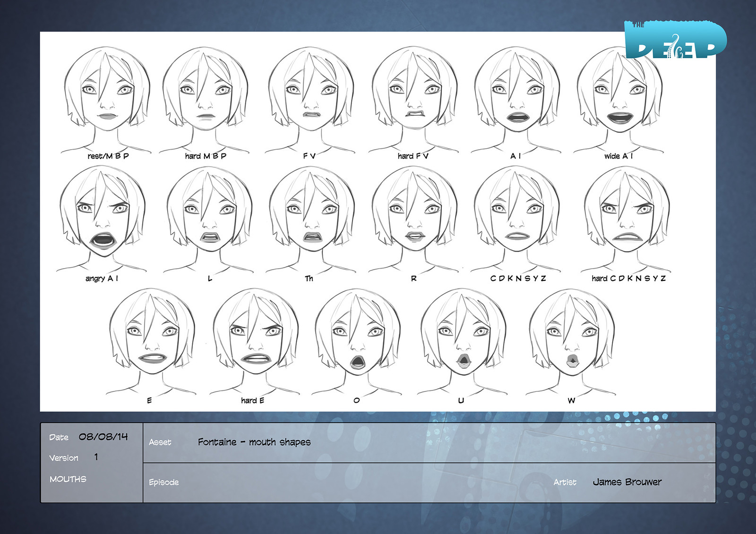The image size is (756, 534).
Task: Click the 'L' label
Action: (x=210, y=279)
